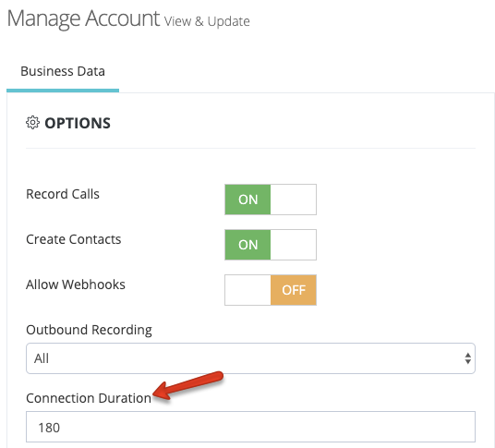Image resolution: width=495 pixels, height=448 pixels.
Task: Disable Create Contacts using its green ON block
Action: (x=247, y=245)
